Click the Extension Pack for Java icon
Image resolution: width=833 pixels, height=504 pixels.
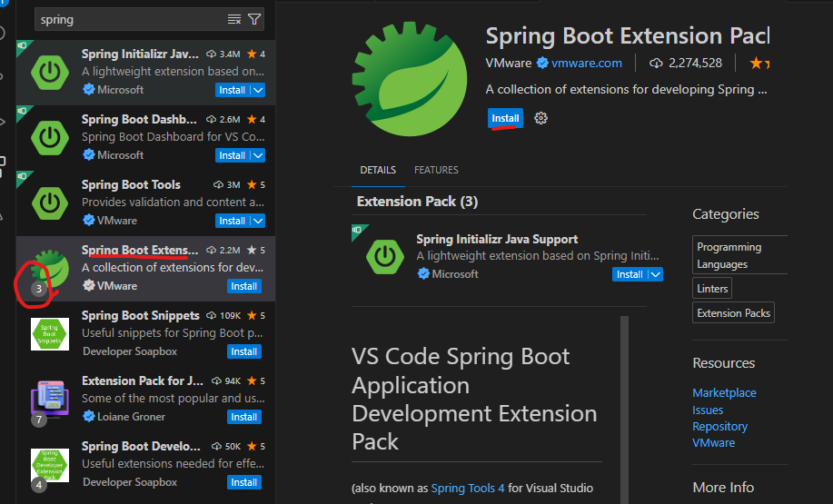click(x=50, y=399)
